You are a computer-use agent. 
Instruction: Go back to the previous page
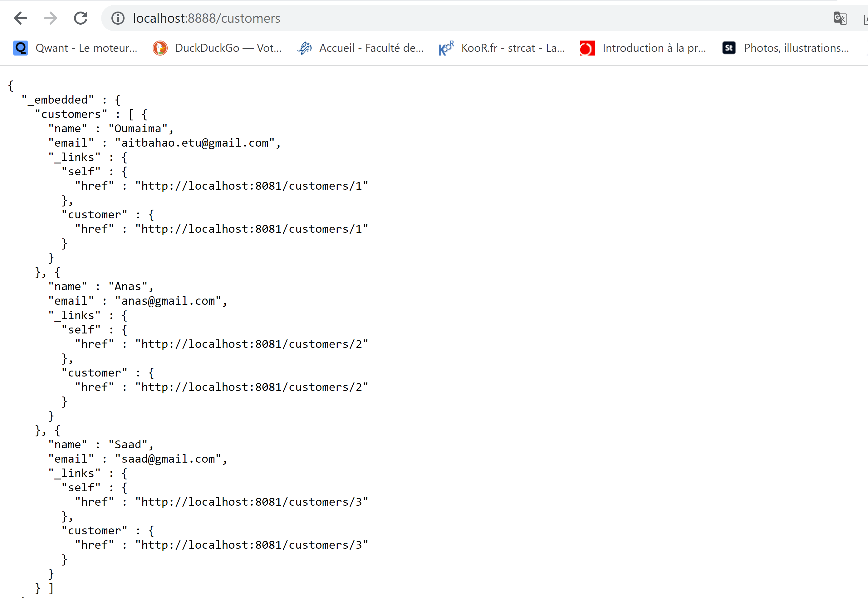coord(21,18)
